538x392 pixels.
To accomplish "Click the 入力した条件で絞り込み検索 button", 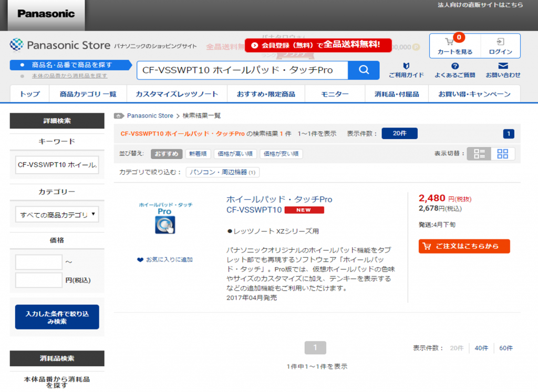I will [x=57, y=317].
